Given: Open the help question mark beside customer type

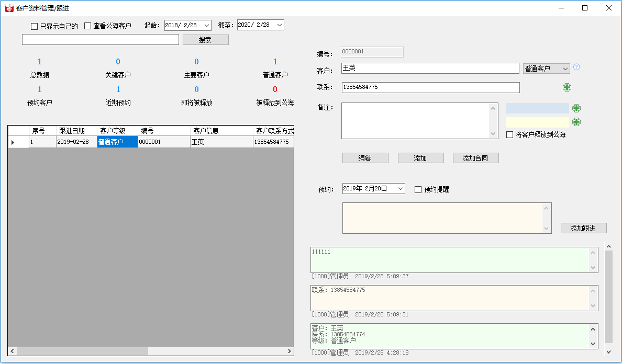Looking at the screenshot, I should [576, 67].
